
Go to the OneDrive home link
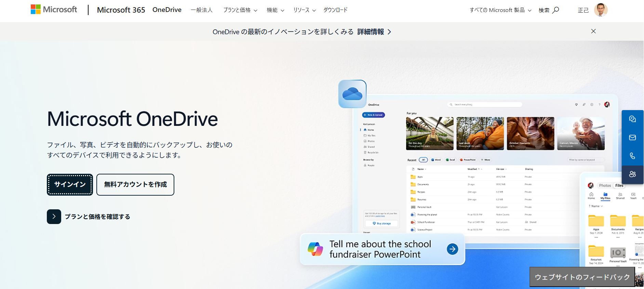(x=167, y=10)
